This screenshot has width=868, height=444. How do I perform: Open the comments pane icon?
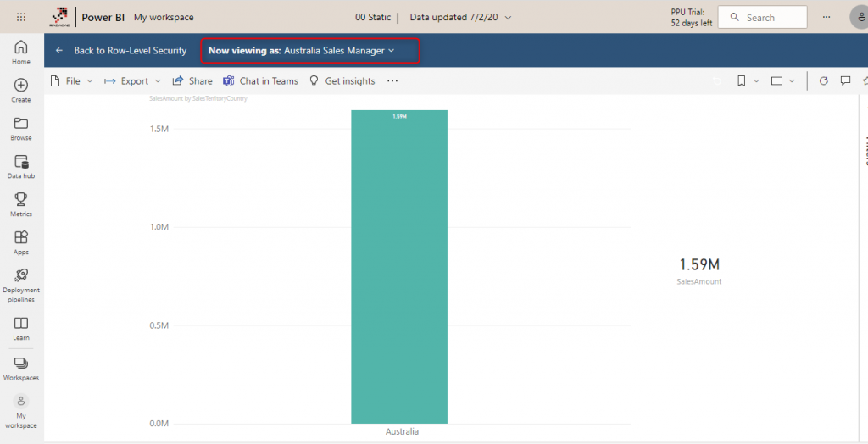coord(845,81)
